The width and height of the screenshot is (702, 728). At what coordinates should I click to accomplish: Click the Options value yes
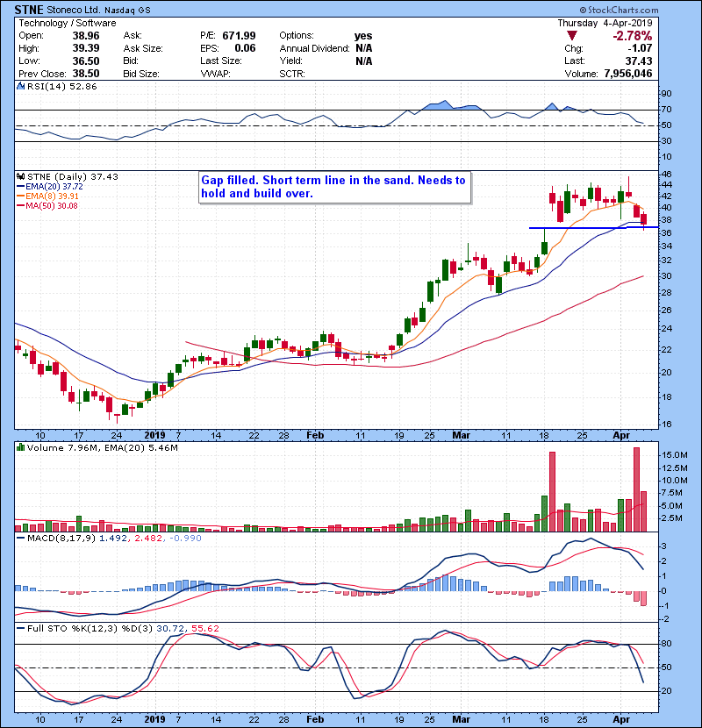(x=363, y=36)
